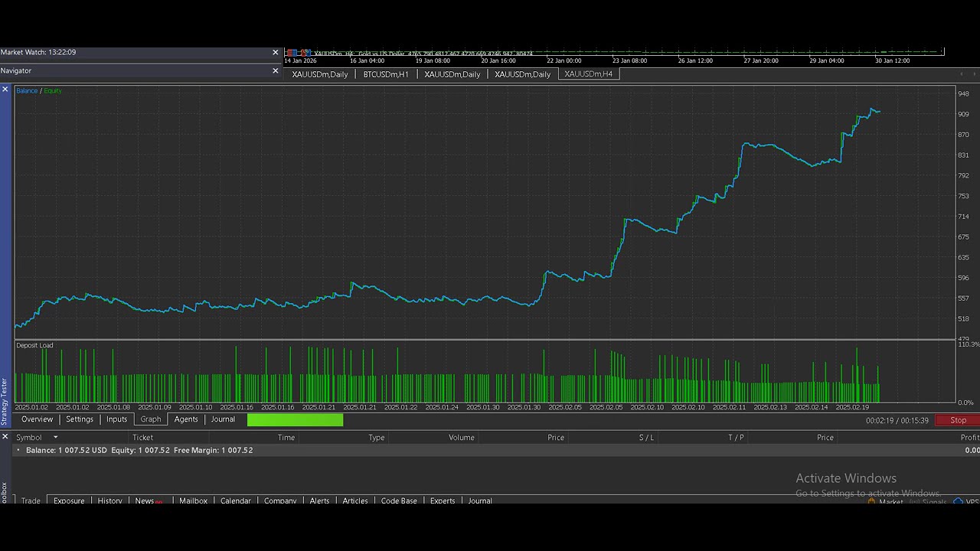Open the Agents tab in Strategy Tester
This screenshot has width=980, height=551.
pos(186,419)
